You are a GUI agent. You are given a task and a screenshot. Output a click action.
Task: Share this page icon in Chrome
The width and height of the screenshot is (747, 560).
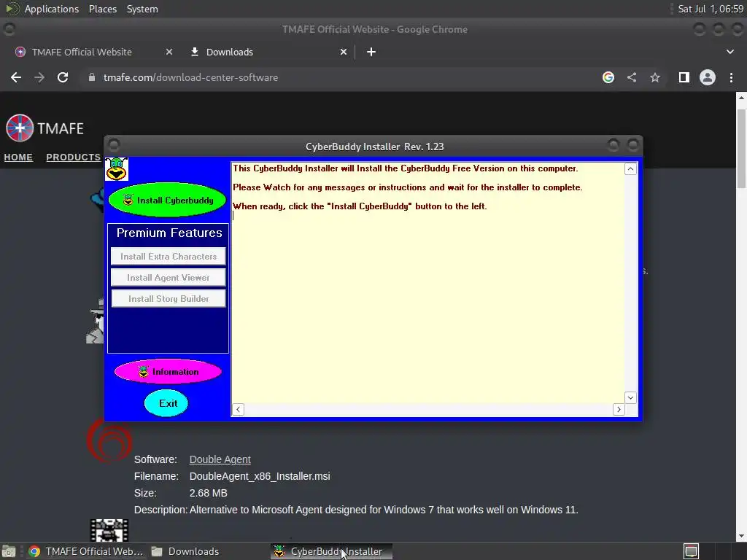[632, 77]
